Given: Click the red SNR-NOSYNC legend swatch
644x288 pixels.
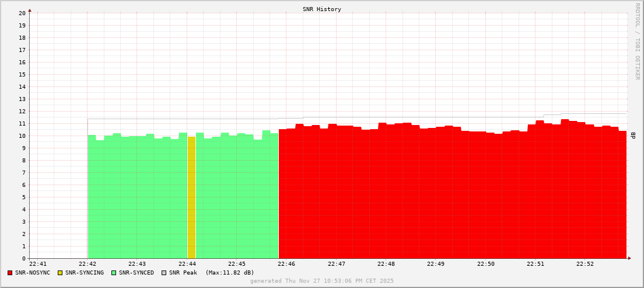Looking at the screenshot, I should click(10, 273).
